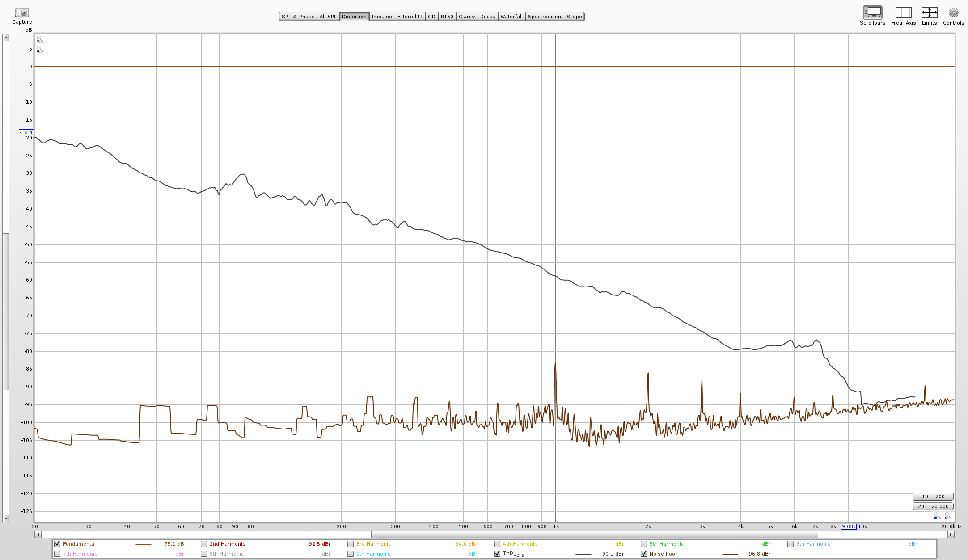Open the Controls gear icon
968x560 pixels.
(953, 13)
